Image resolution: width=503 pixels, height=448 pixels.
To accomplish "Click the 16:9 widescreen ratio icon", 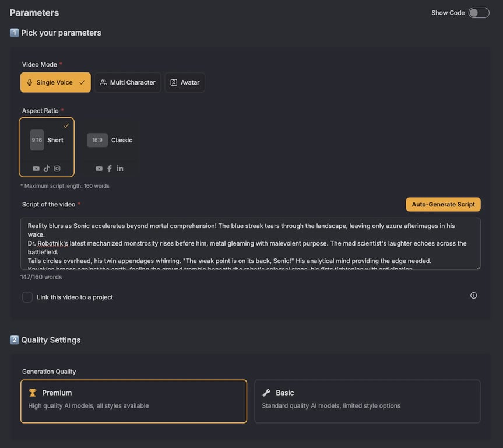I will 97,140.
